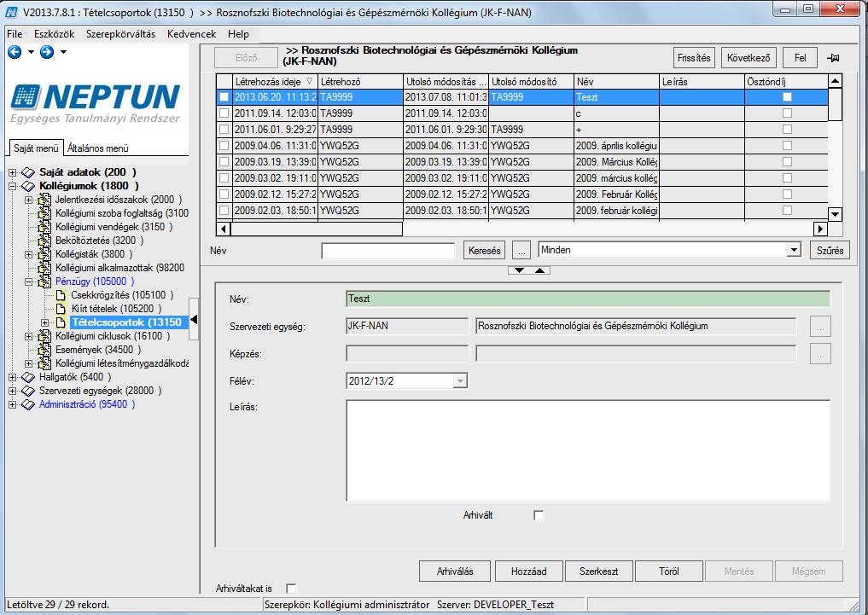Image resolution: width=868 pixels, height=615 pixels.
Task: Click the Szűrés filter button
Action: coord(830,251)
